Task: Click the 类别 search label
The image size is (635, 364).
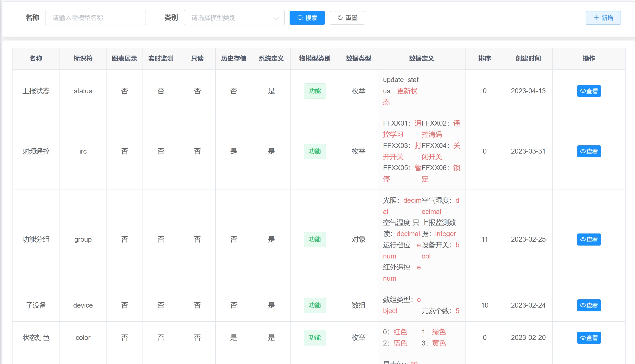Action: click(x=171, y=18)
